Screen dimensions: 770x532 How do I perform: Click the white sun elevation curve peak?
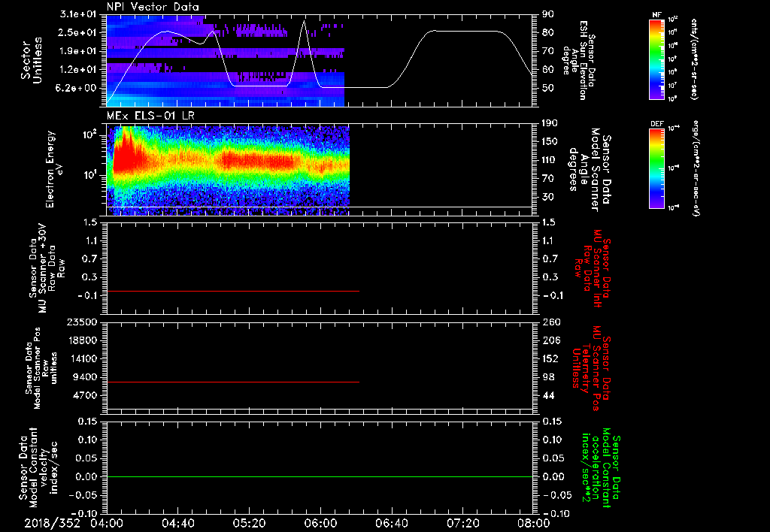(304, 21)
